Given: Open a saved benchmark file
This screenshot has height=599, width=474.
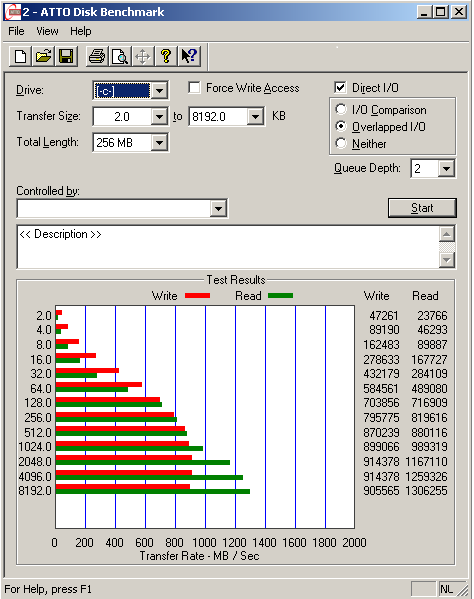Looking at the screenshot, I should click(43, 57).
